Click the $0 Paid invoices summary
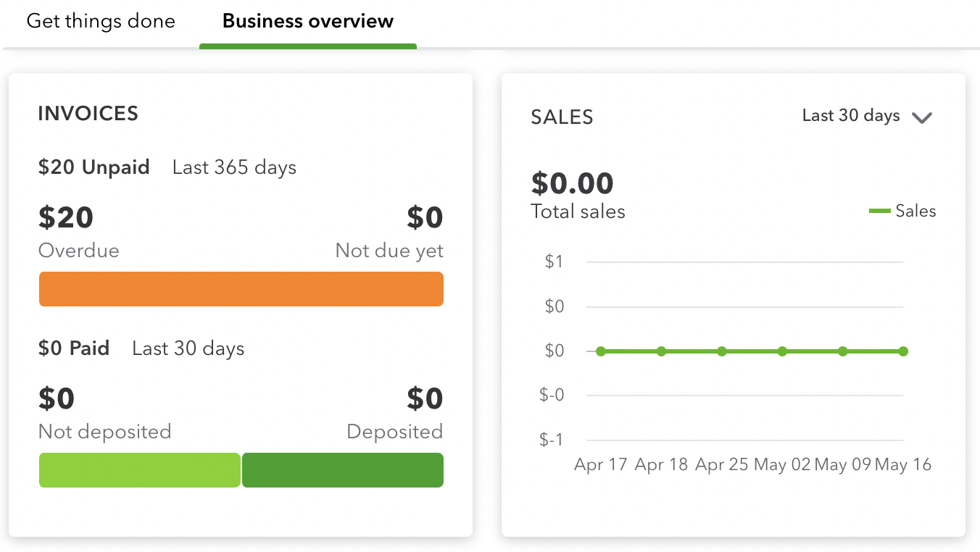 click(74, 348)
